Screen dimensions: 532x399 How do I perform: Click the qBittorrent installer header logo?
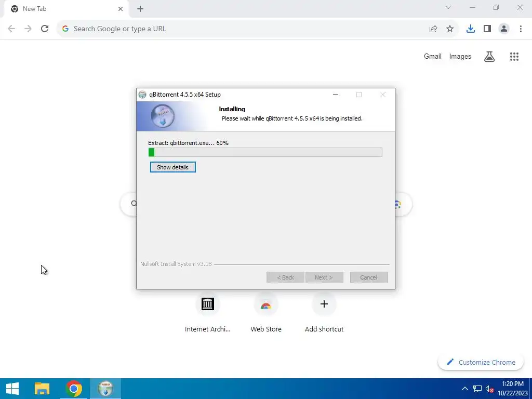click(x=163, y=116)
